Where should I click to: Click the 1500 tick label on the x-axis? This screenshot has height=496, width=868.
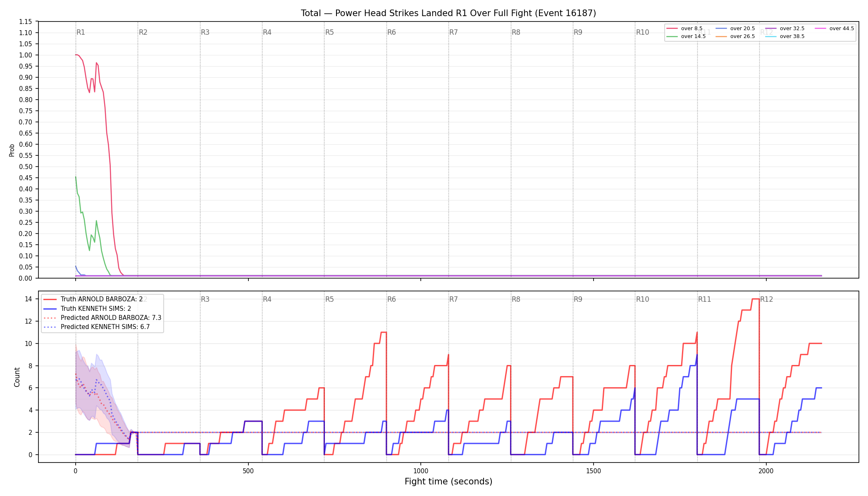594,471
